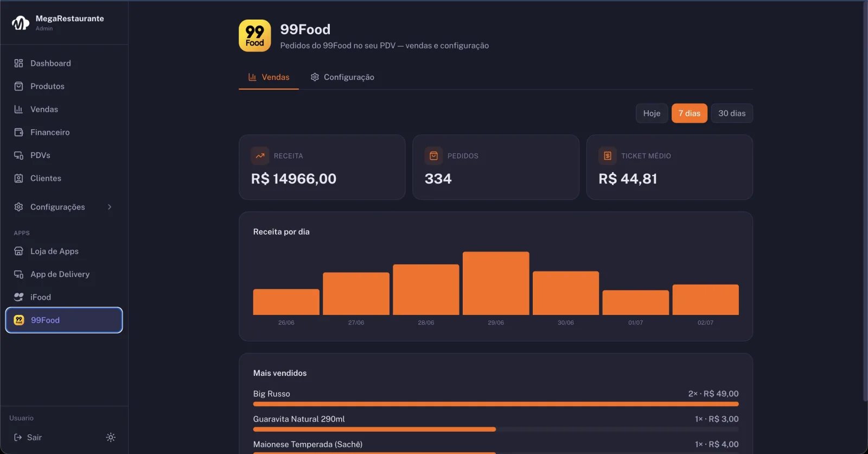
Task: Click the Maionese Temperada (Sachê) item name
Action: [308, 444]
